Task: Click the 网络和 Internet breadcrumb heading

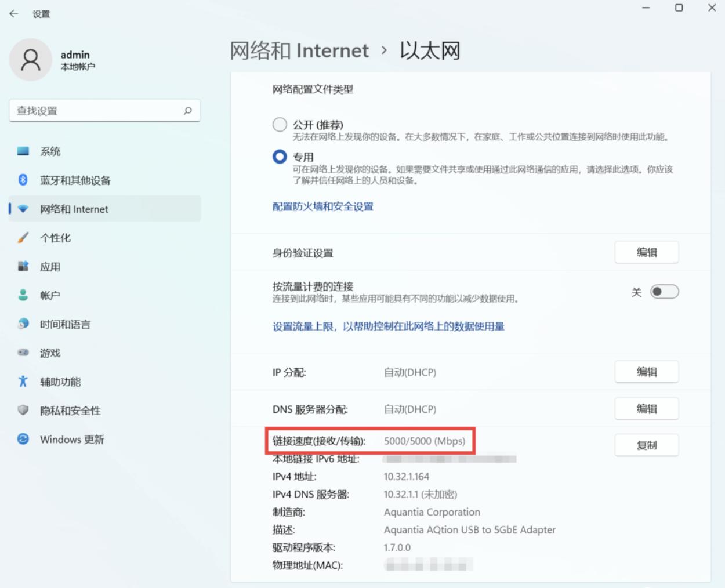Action: [299, 50]
